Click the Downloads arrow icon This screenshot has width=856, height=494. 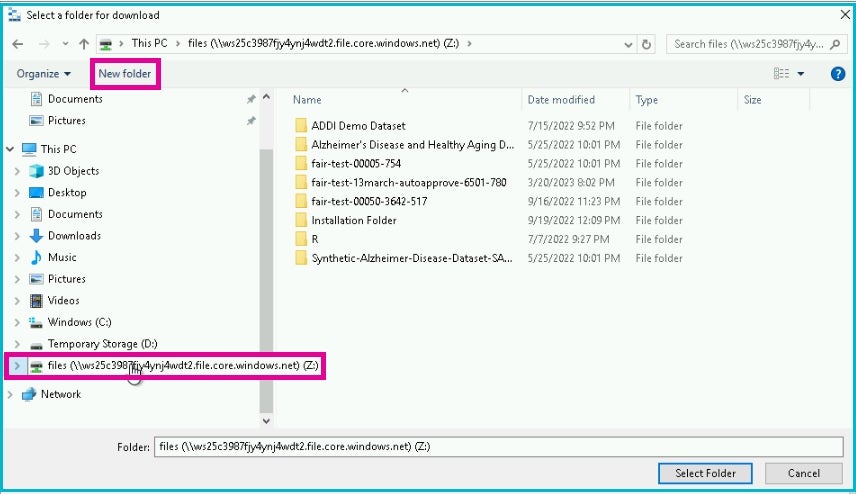36,236
